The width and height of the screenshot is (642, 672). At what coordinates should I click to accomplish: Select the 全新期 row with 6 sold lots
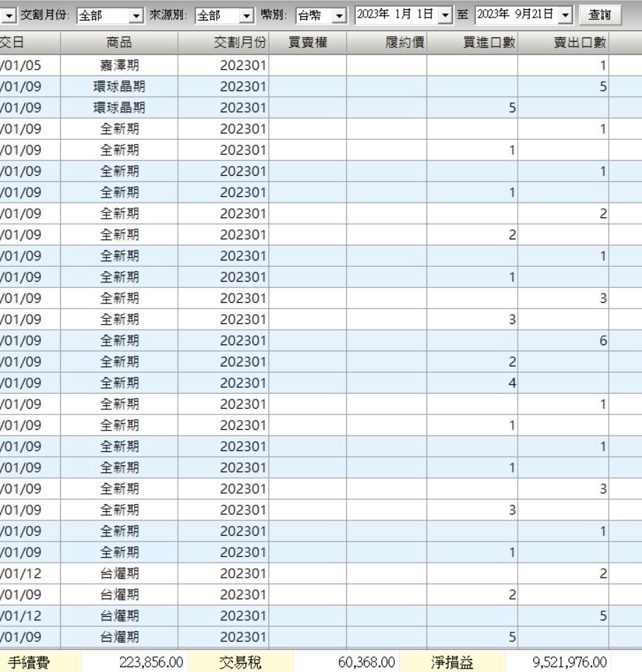[119, 341]
